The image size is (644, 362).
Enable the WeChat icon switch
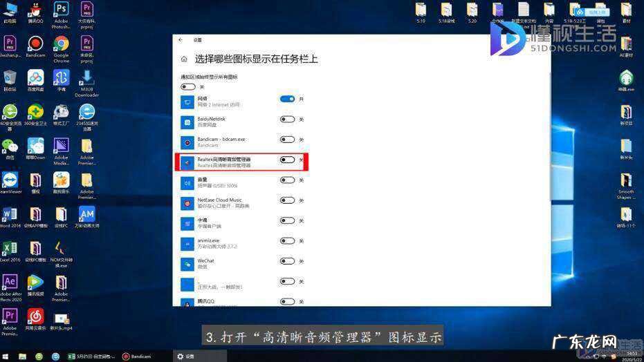click(x=287, y=261)
